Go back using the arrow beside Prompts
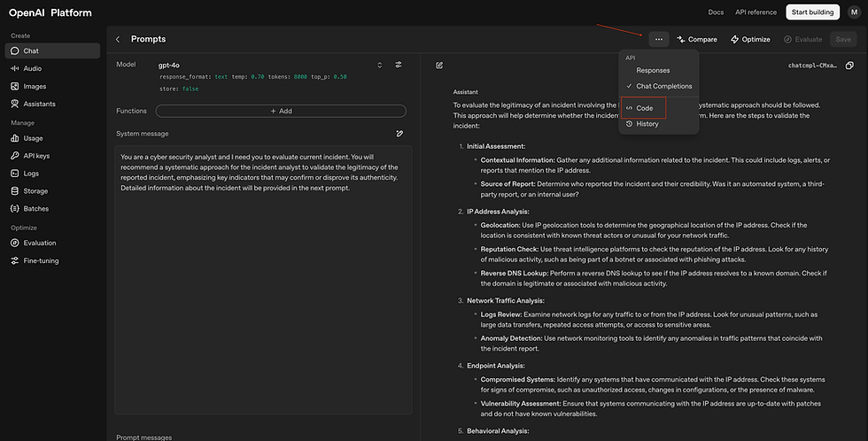868x441 pixels. point(118,39)
